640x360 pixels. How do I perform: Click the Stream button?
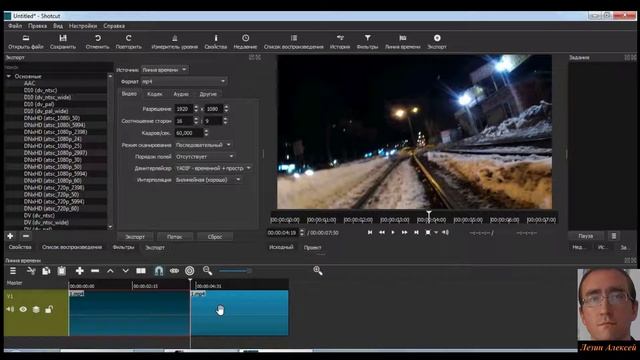click(175, 236)
